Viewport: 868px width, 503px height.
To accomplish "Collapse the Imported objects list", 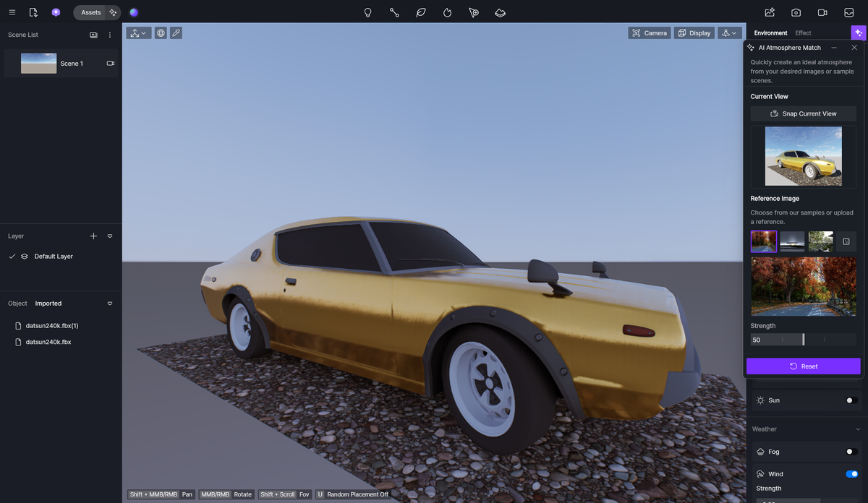I will pos(110,304).
